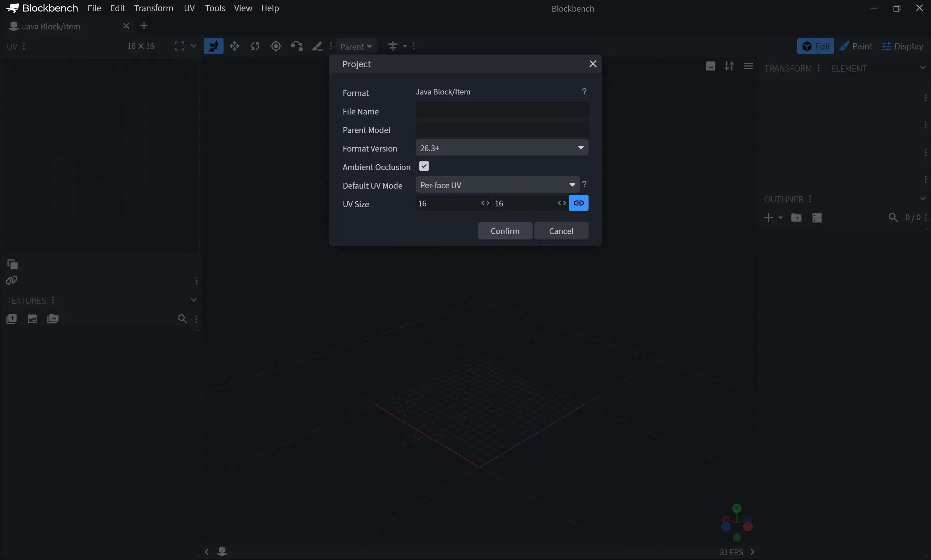931x560 pixels.
Task: Switch to Paint mode tab
Action: (x=856, y=46)
